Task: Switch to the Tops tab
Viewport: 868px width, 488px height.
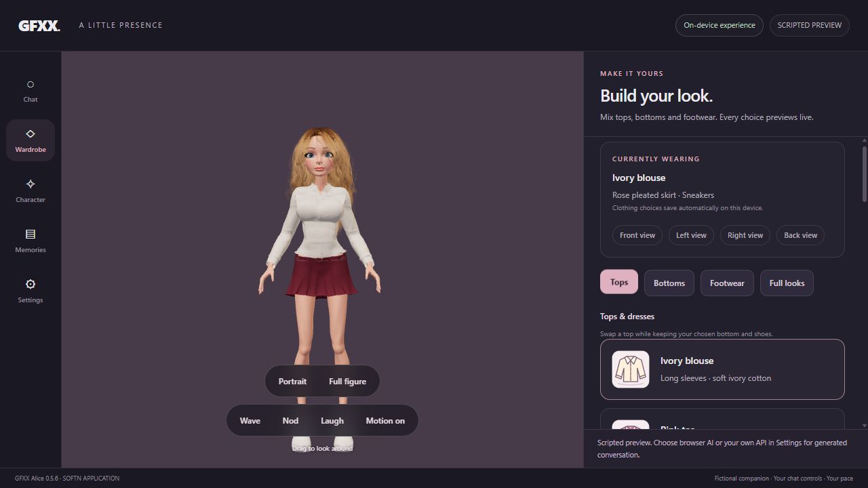Action: [x=619, y=283]
